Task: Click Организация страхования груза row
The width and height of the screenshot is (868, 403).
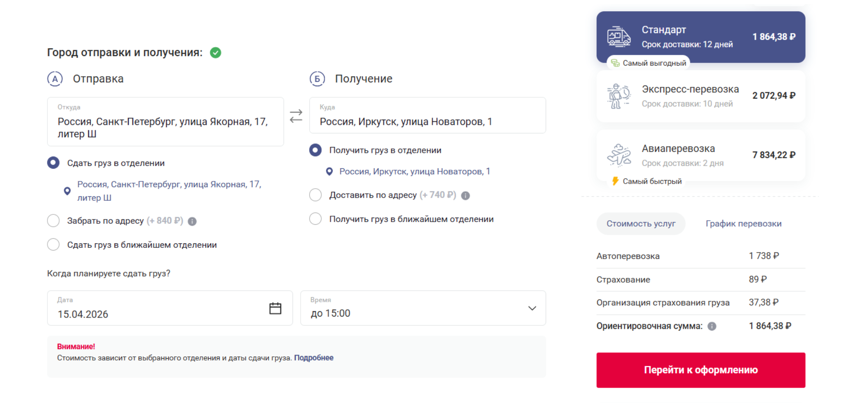Action: coord(701,303)
